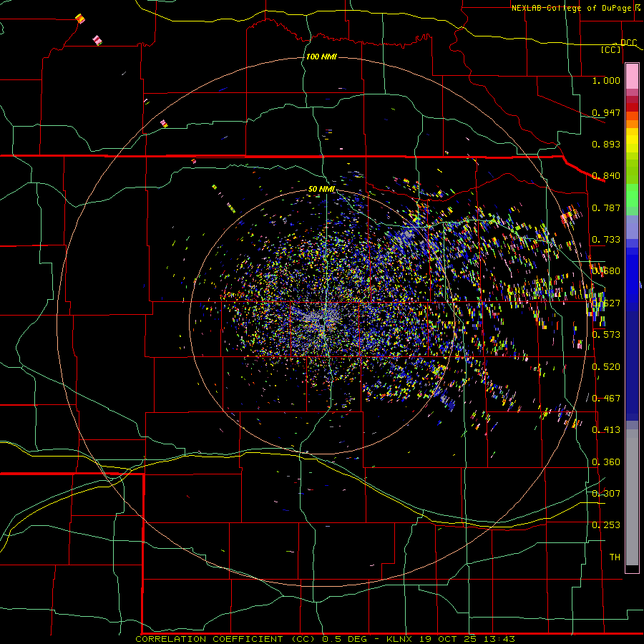This screenshot has width=644, height=644.
Task: Click the 0.467 scale value
Action: pos(606,399)
